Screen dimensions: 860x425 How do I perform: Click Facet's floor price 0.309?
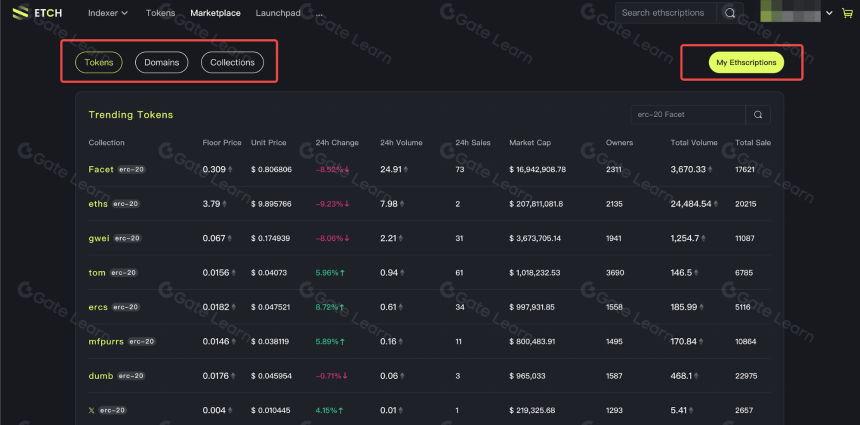click(214, 169)
